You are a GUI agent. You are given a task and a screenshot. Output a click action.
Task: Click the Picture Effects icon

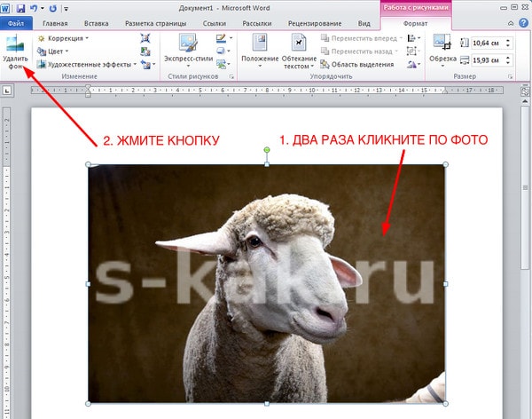[221, 51]
